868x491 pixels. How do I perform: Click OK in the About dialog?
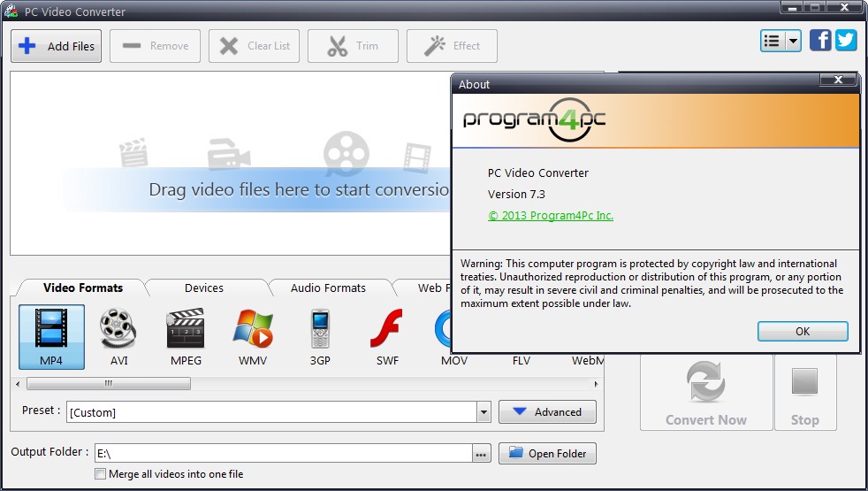pos(803,332)
